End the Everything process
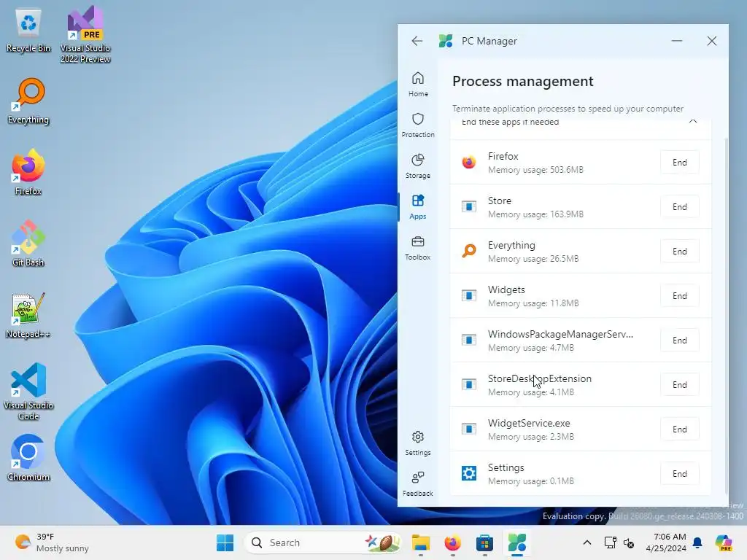Screen dimensions: 747x560 [679, 252]
